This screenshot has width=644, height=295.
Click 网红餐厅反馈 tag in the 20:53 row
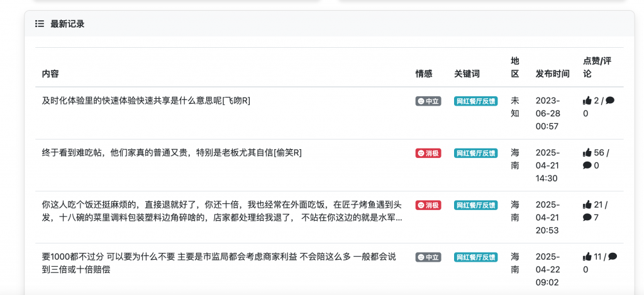[x=475, y=205]
